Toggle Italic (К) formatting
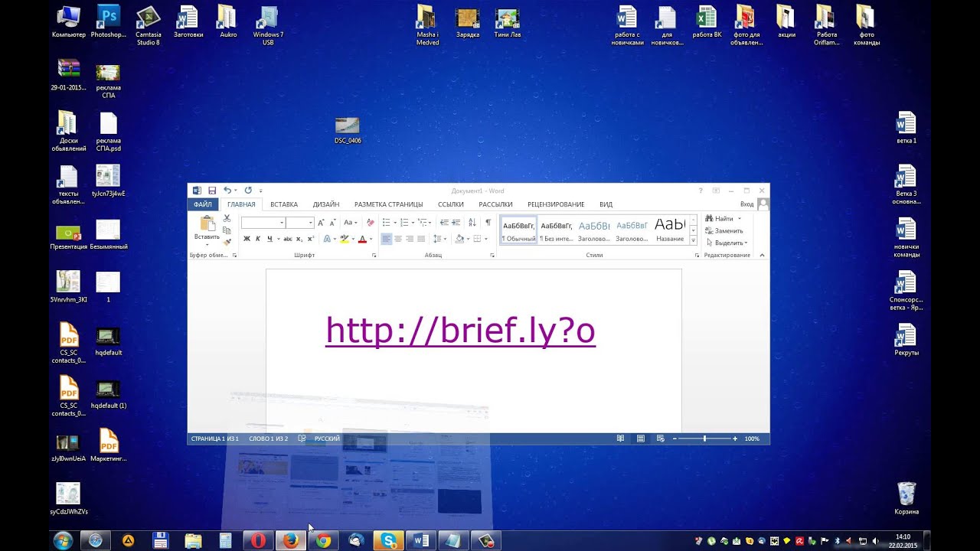Viewport: 980px width, 551px height. 258,239
